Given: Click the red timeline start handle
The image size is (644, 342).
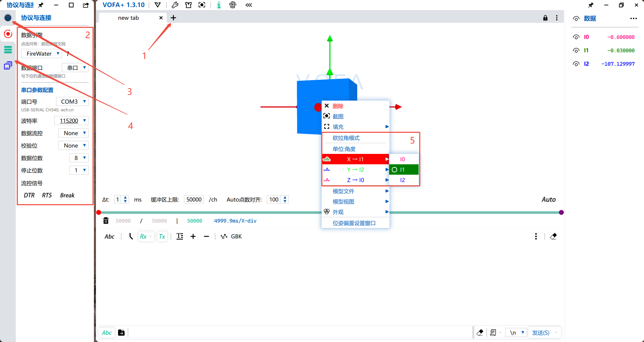Looking at the screenshot, I should [99, 212].
